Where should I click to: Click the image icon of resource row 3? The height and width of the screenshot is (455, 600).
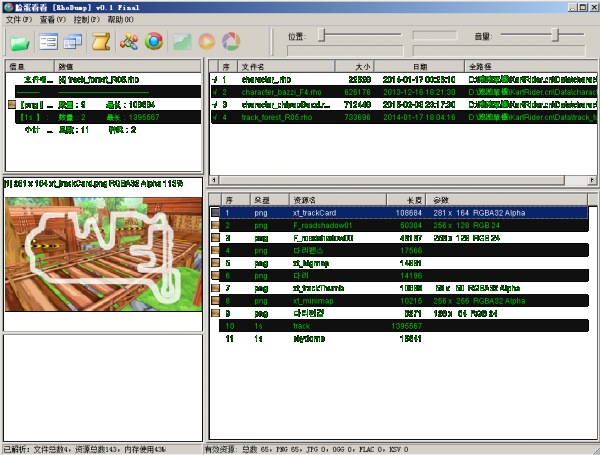(215, 238)
